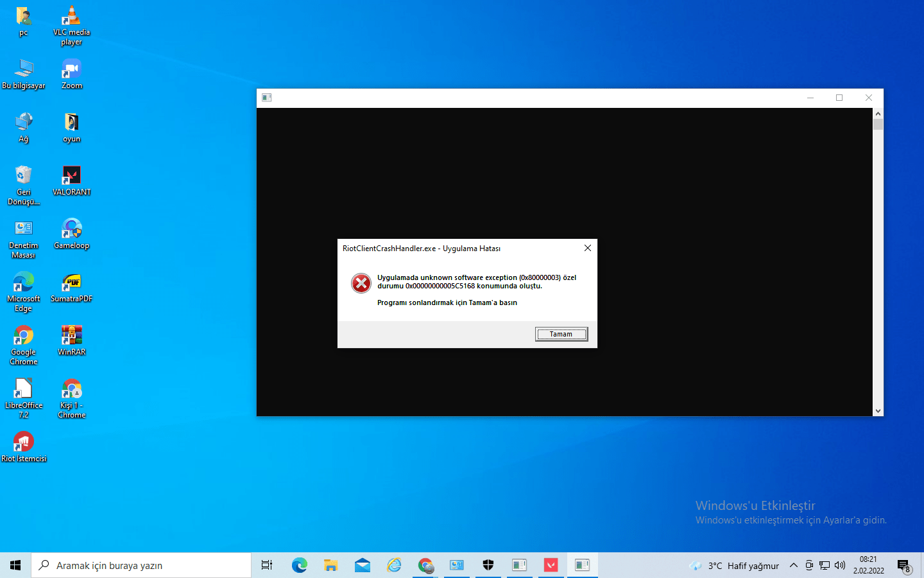Open Task View from the taskbar
The height and width of the screenshot is (578, 924).
point(267,565)
